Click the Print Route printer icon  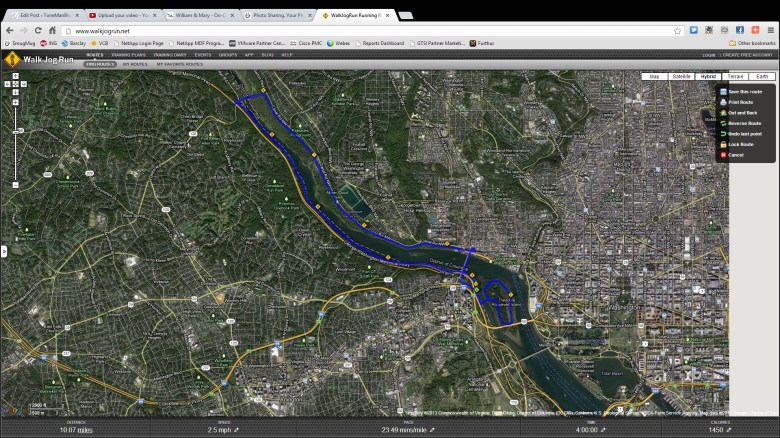point(723,102)
